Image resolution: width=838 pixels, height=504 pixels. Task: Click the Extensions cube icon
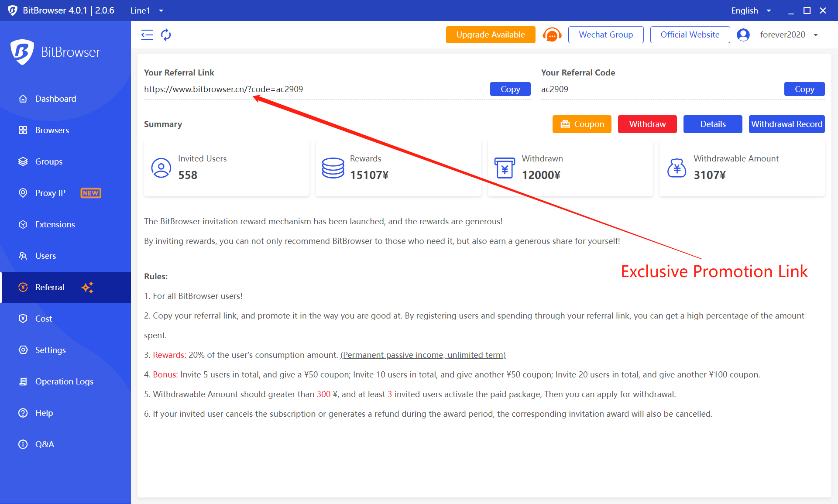(23, 224)
